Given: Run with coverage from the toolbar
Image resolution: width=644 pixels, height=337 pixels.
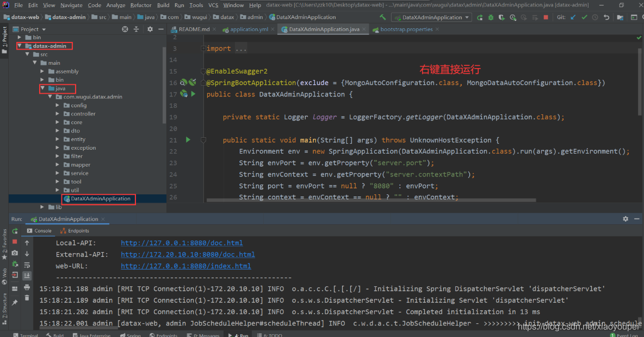Looking at the screenshot, I should tap(501, 17).
